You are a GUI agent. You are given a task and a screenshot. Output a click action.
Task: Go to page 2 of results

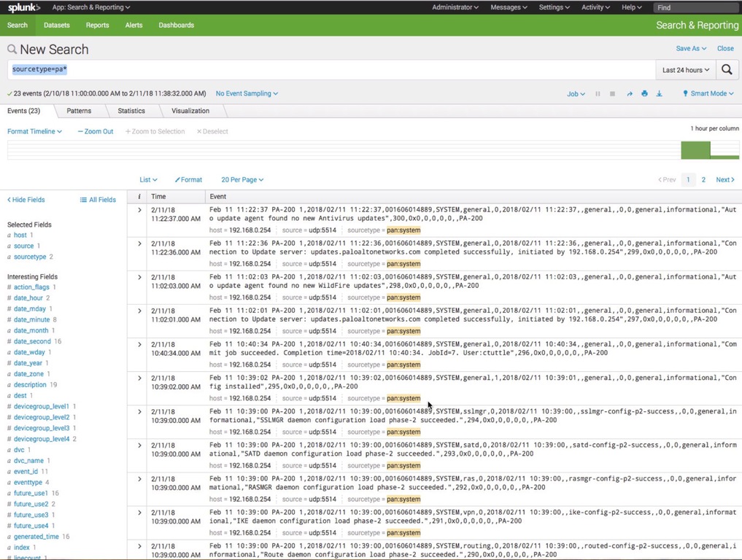point(703,179)
